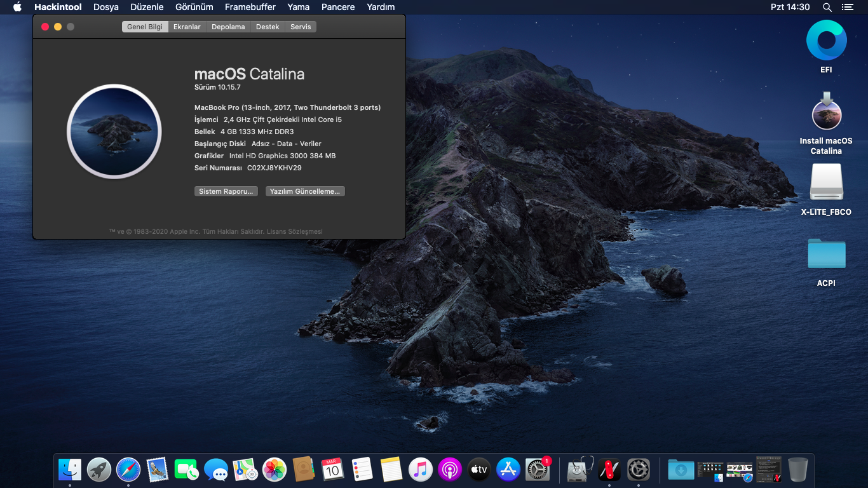The height and width of the screenshot is (488, 868).
Task: Open the Framebuffer menu
Action: pos(250,7)
